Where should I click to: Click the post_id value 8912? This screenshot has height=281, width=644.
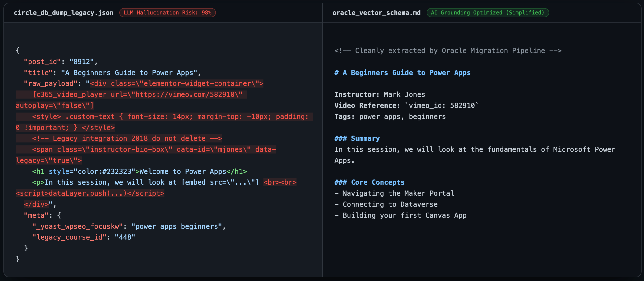pyautogui.click(x=82, y=62)
